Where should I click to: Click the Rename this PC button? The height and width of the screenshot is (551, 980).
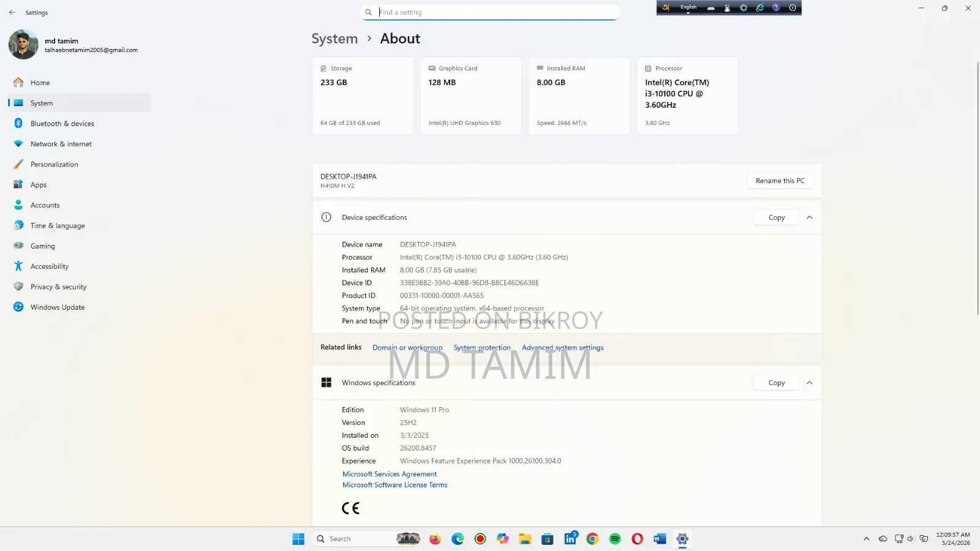[780, 181]
